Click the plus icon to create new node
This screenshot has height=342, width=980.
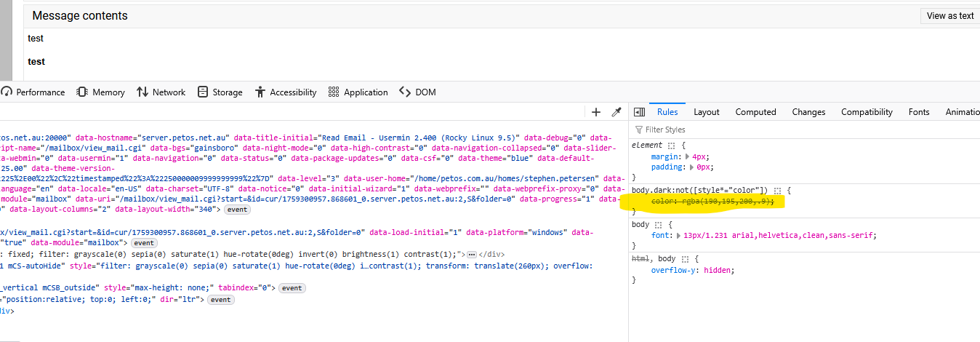pyautogui.click(x=596, y=112)
